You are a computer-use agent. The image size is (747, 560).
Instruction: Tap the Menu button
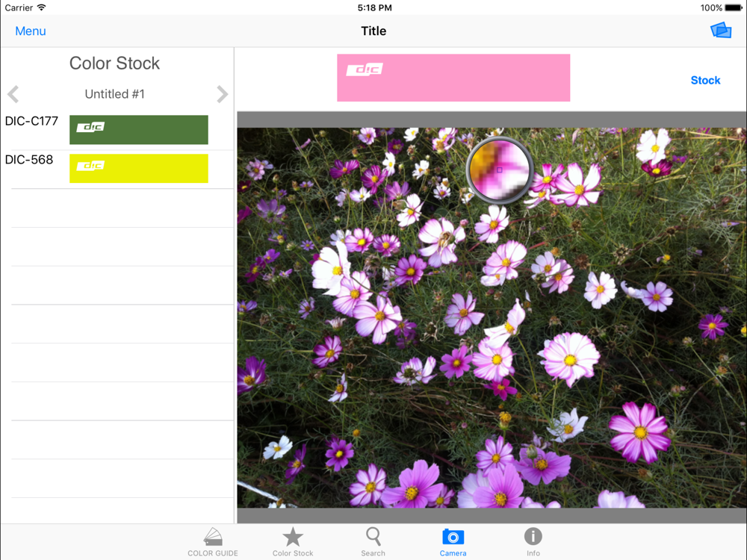point(31,31)
